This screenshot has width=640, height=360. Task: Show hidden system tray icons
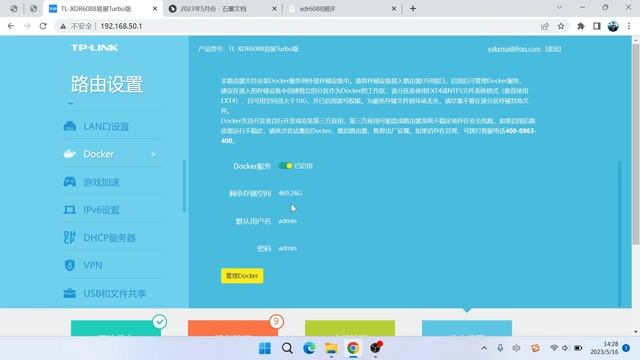tap(484, 348)
